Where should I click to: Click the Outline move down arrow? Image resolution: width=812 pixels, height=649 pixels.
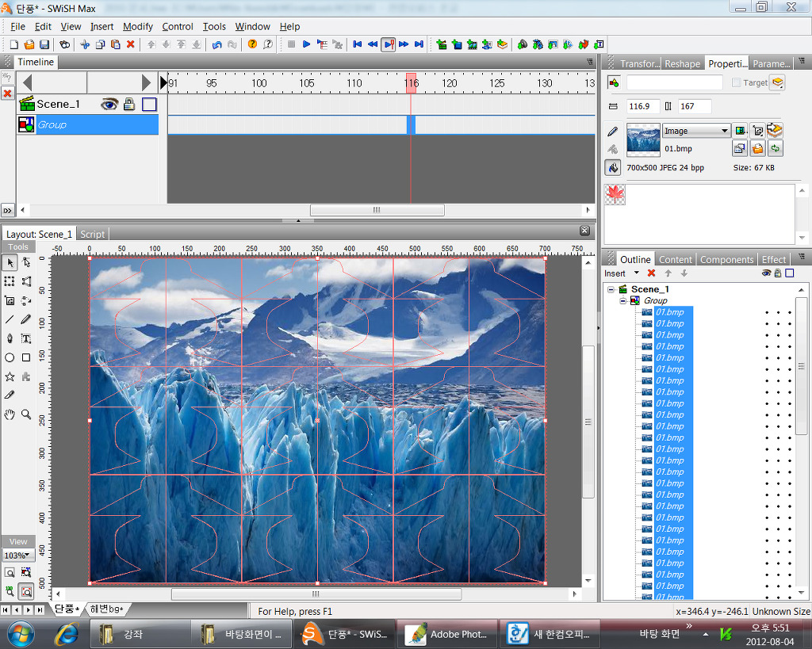tap(684, 273)
